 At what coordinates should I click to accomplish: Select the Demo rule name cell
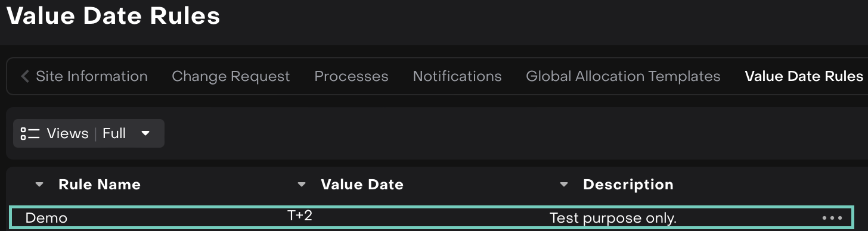click(x=46, y=218)
